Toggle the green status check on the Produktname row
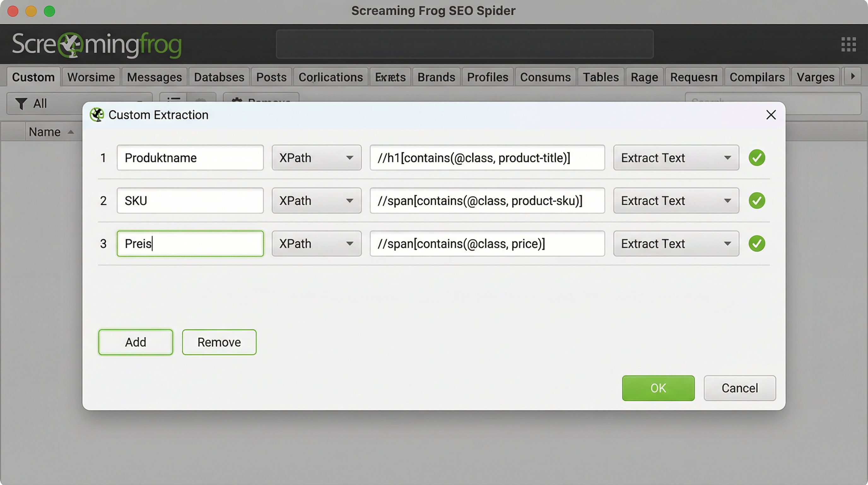The height and width of the screenshot is (485, 868). 757,158
